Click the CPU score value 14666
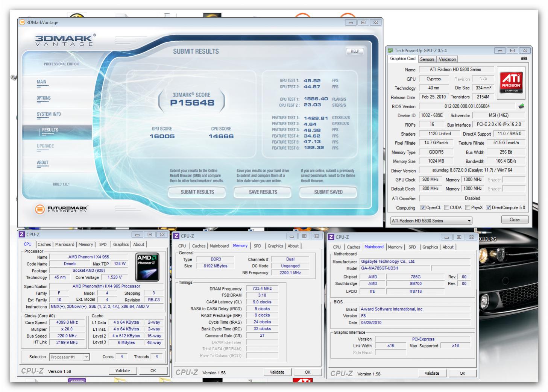This screenshot has height=392, width=548. 221,136
